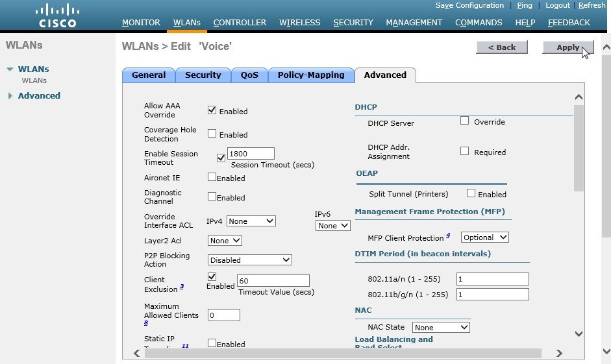Open IPv4 Override Interface ACL dropdown
Image resolution: width=611 pixels, height=364 pixels.
click(251, 221)
